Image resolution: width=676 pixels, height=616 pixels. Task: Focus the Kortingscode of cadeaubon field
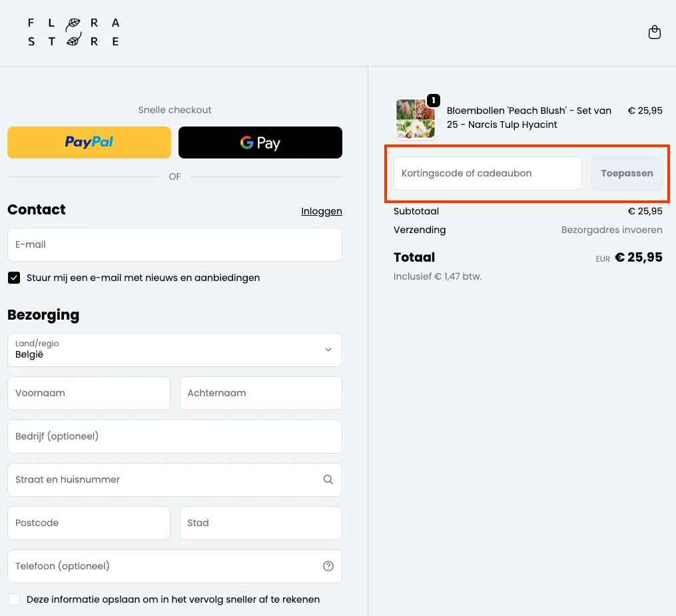488,173
